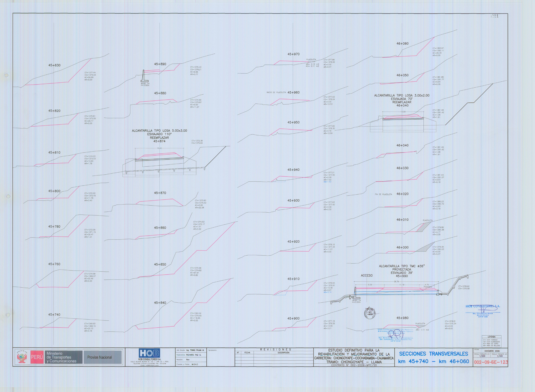Click section label '45+930'
The width and height of the screenshot is (535, 392).
pos(294,200)
